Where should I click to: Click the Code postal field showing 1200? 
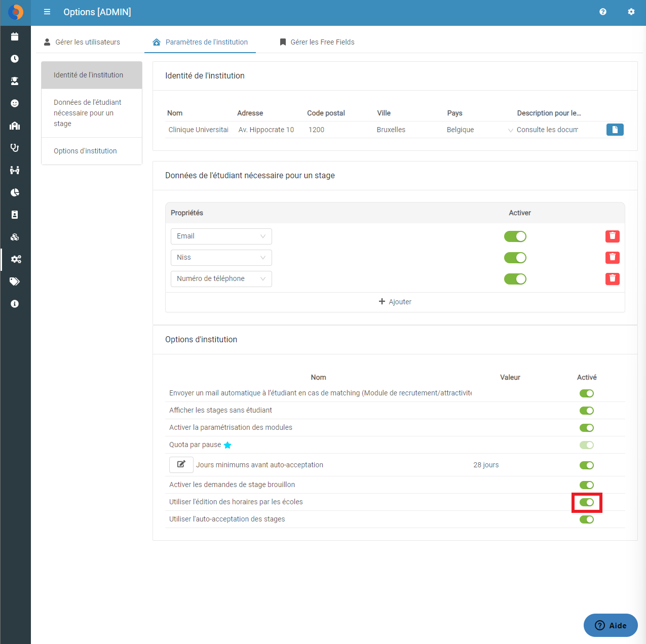click(339, 130)
